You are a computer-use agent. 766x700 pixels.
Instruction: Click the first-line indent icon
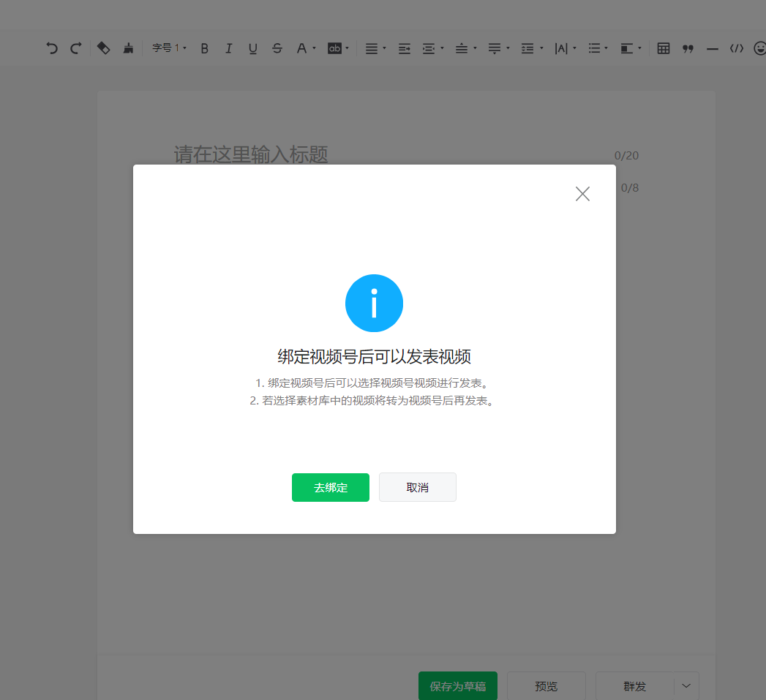(405, 48)
